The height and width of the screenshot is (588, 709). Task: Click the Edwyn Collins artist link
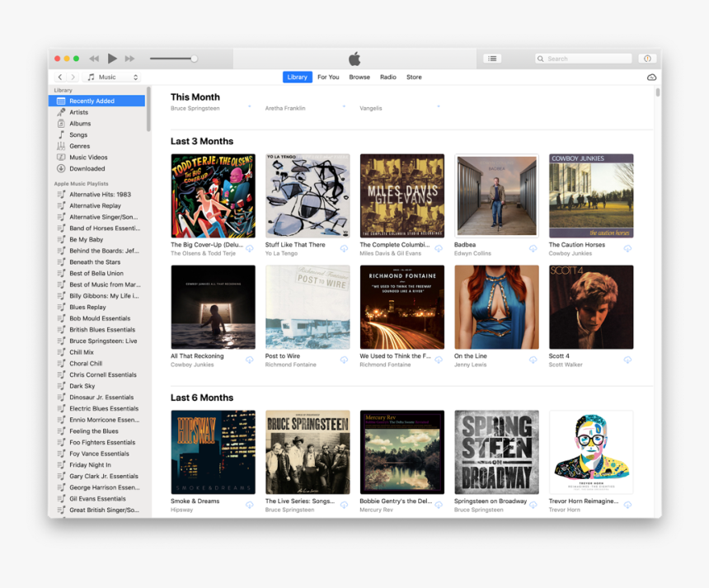[472, 253]
